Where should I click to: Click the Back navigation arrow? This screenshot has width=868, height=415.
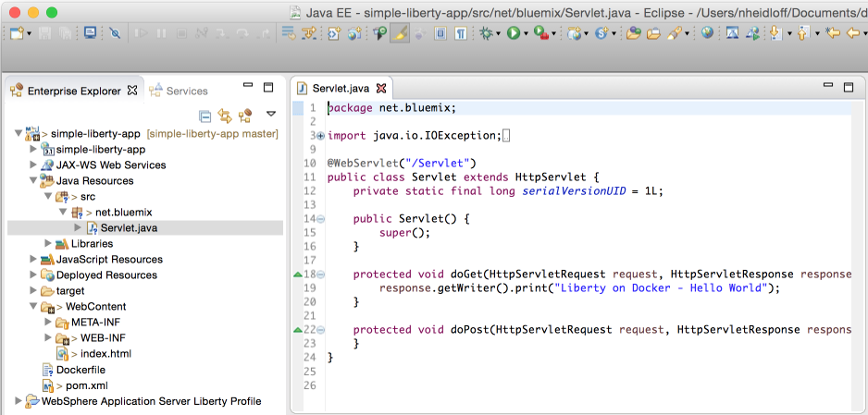click(853, 33)
